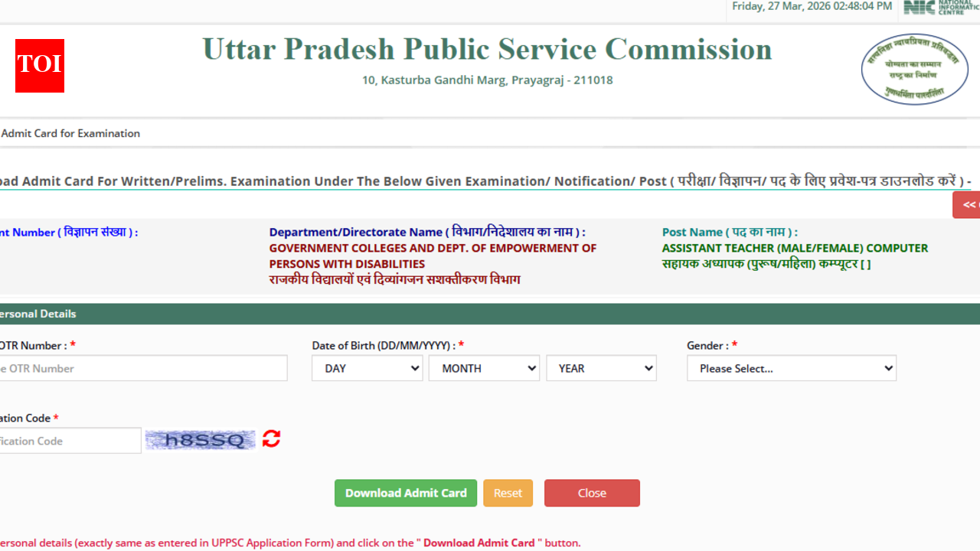
Task: Click the OTR Number input field
Action: tap(142, 368)
